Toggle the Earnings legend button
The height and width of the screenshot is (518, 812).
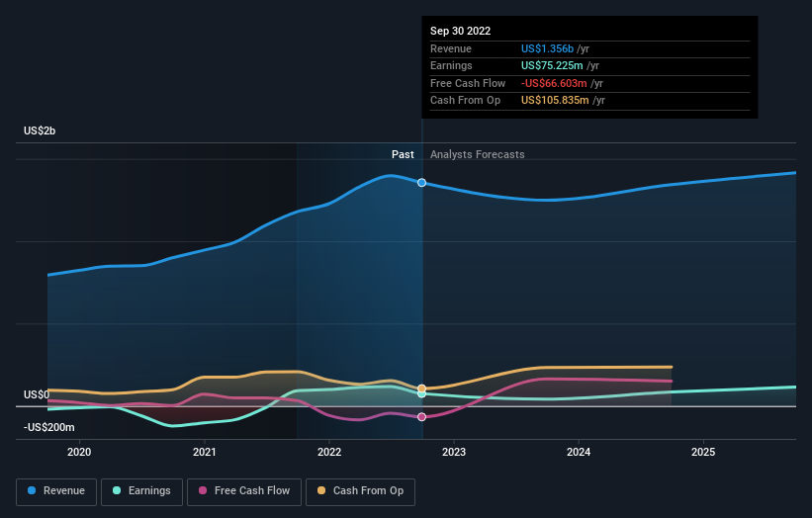click(x=141, y=491)
